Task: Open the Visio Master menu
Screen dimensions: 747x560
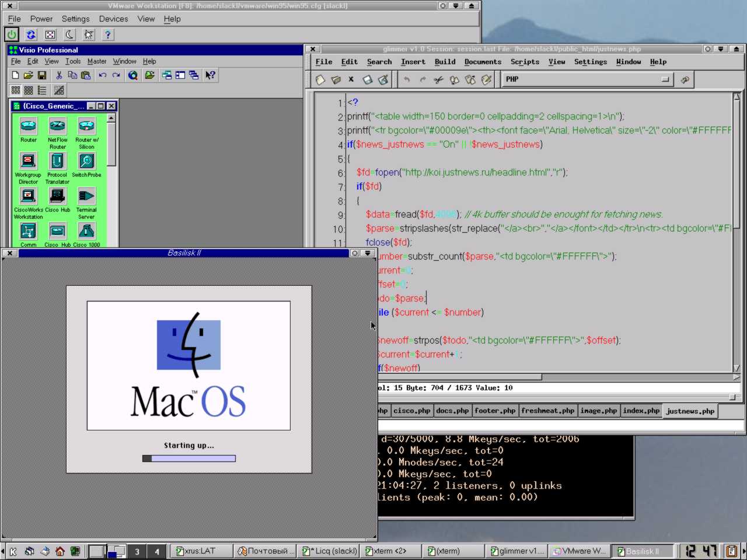Action: click(x=97, y=61)
